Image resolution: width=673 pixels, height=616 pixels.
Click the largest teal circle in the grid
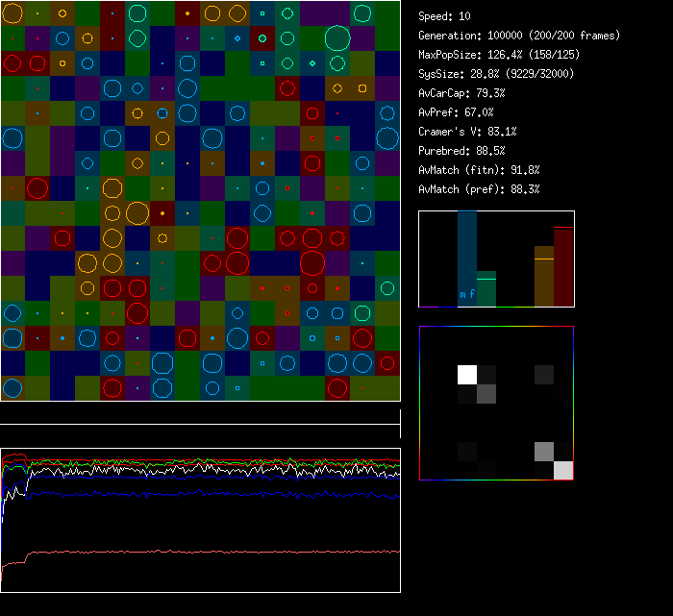click(336, 38)
